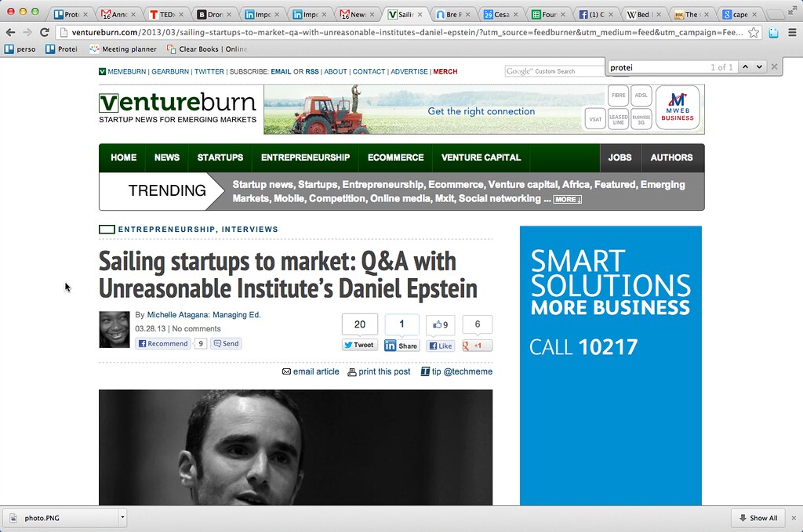The image size is (803, 532).
Task: Click the Twitter Tweet button
Action: click(x=360, y=345)
